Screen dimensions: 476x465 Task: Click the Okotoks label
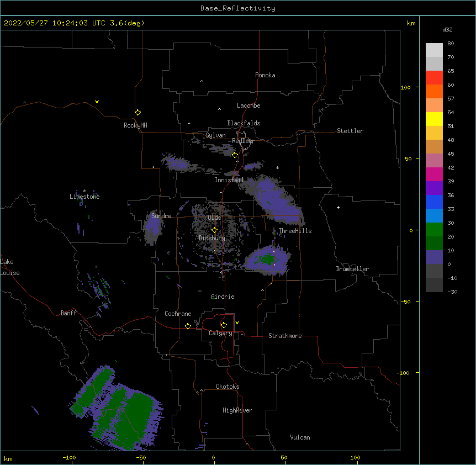[x=228, y=387]
